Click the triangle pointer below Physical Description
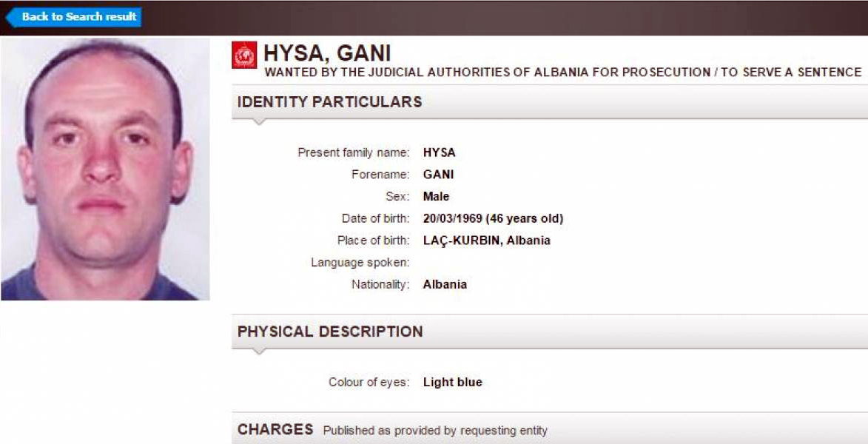The image size is (868, 444). [x=258, y=351]
